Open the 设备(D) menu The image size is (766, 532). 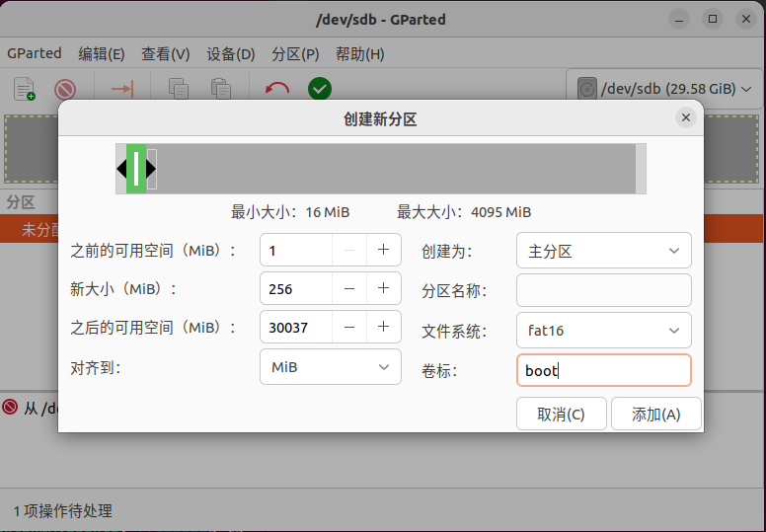click(x=230, y=54)
